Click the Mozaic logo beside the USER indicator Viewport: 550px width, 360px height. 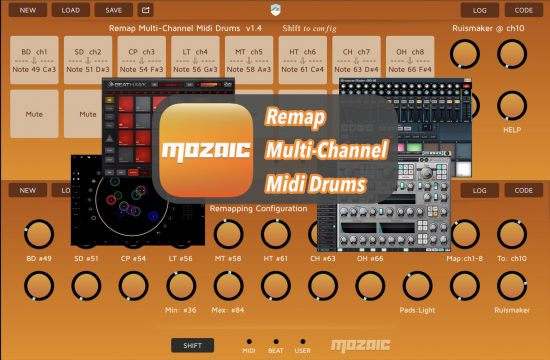point(361,345)
